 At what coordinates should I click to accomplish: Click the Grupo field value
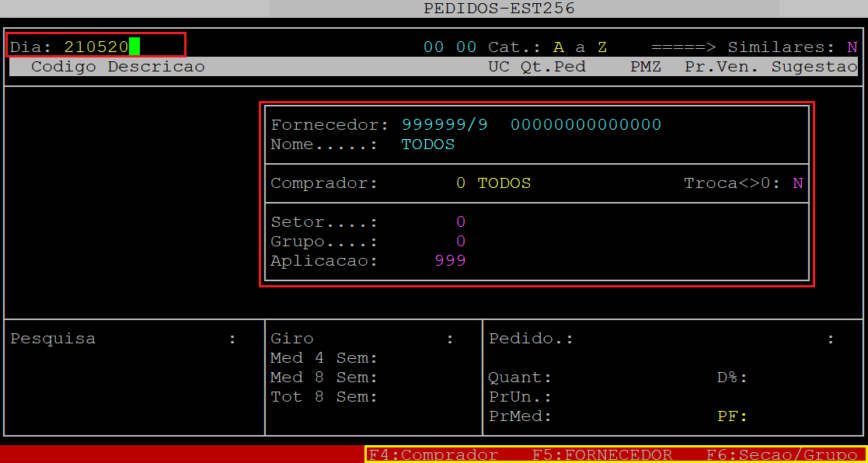tap(461, 242)
